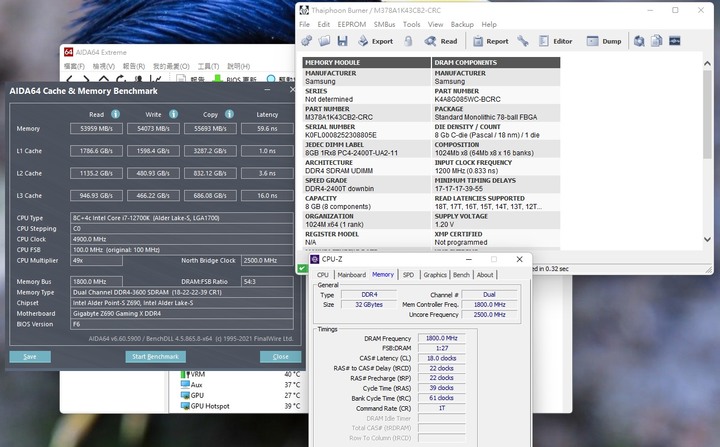Click Dump in Thaiphoon Burner toolbar
This screenshot has width=720, height=447.
pos(604,41)
